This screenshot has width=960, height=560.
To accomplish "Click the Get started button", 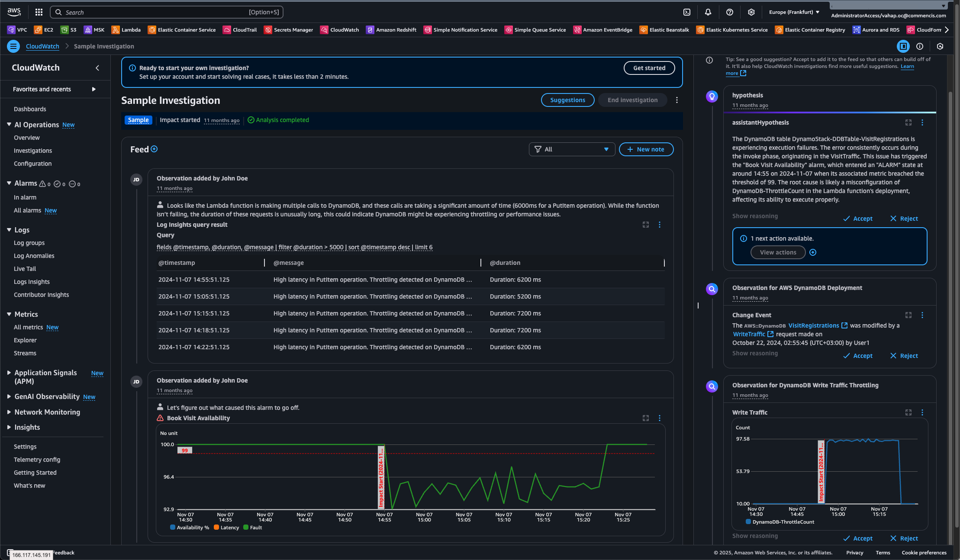I will [x=649, y=68].
